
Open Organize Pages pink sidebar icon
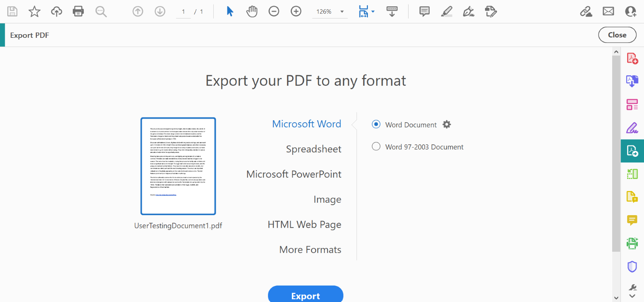point(632,105)
